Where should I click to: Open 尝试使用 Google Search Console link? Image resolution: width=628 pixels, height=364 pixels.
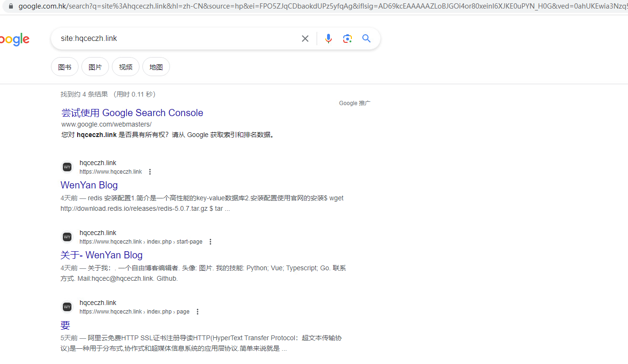132,113
